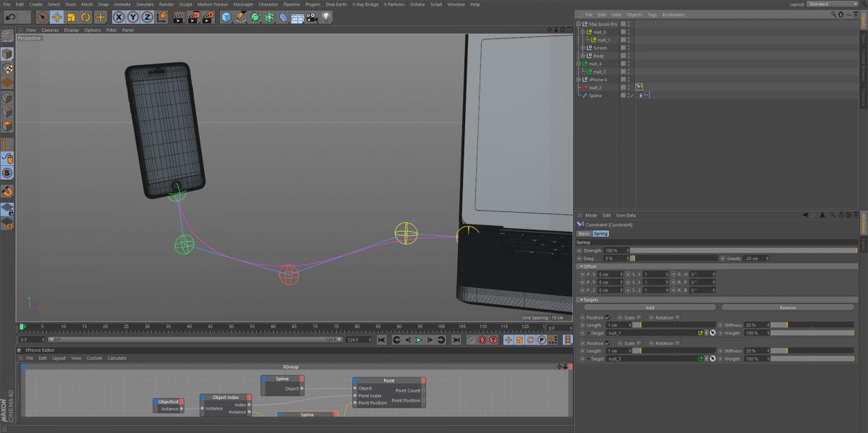Select the Rotate tool
The height and width of the screenshot is (433, 868).
(x=85, y=17)
